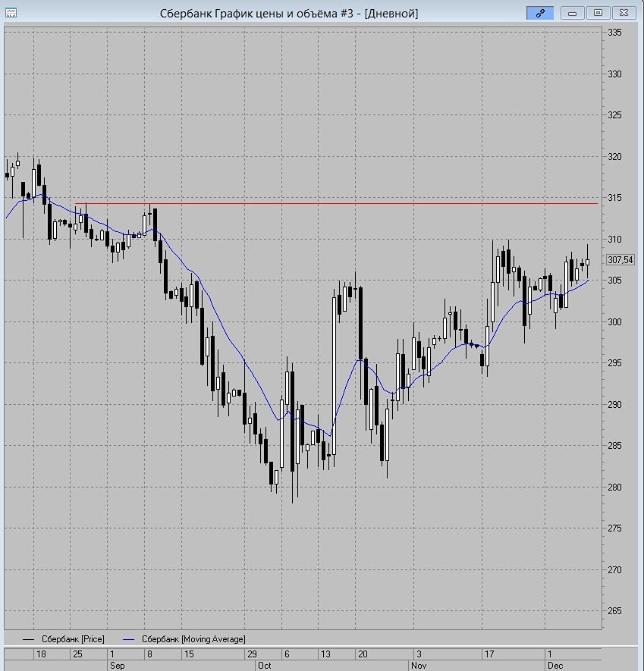Click the Nov month label on time axis
The width and height of the screenshot is (644, 671).
419,666
